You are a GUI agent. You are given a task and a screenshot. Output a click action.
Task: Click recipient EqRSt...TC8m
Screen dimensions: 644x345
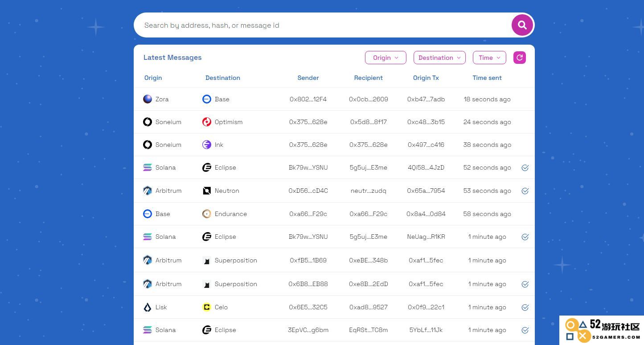(x=368, y=330)
